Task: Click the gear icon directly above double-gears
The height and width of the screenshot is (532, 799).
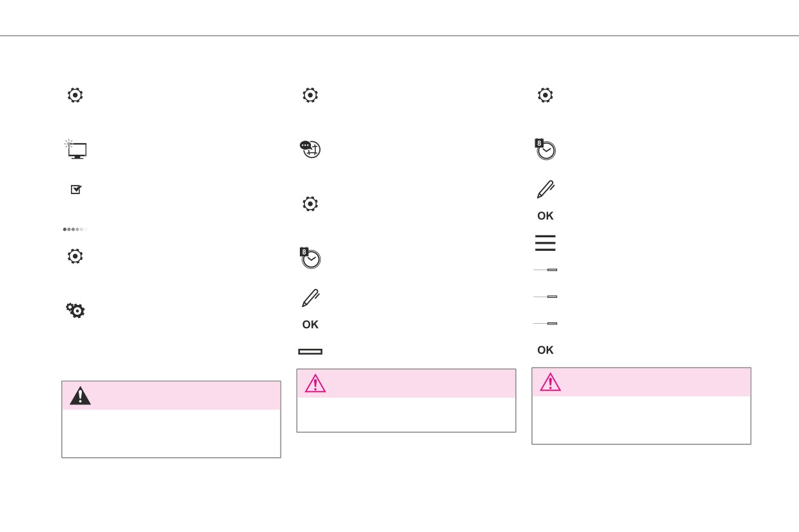Action: pos(75,256)
